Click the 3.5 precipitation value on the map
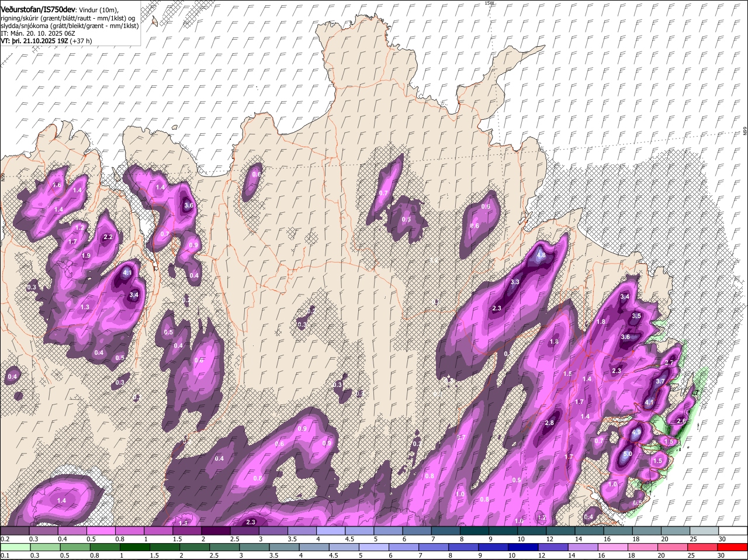 pos(637,316)
